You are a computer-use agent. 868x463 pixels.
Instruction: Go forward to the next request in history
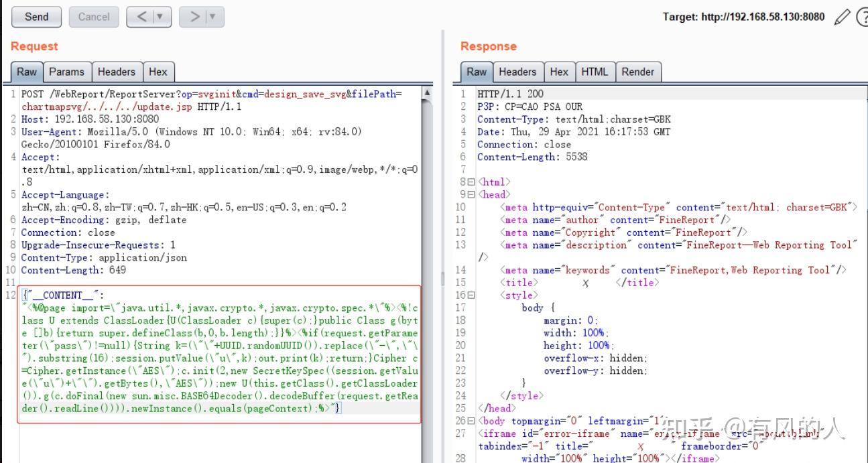click(195, 17)
